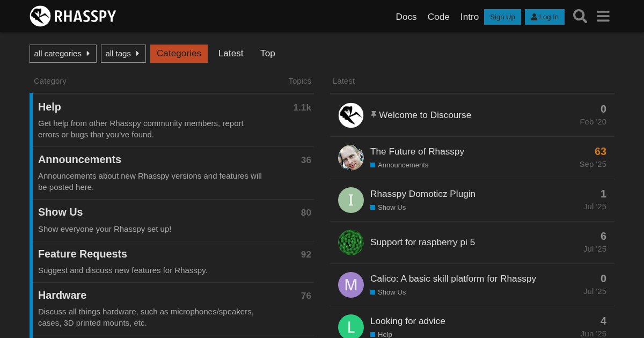Click the 36 topics count for Announcements

[306, 160]
